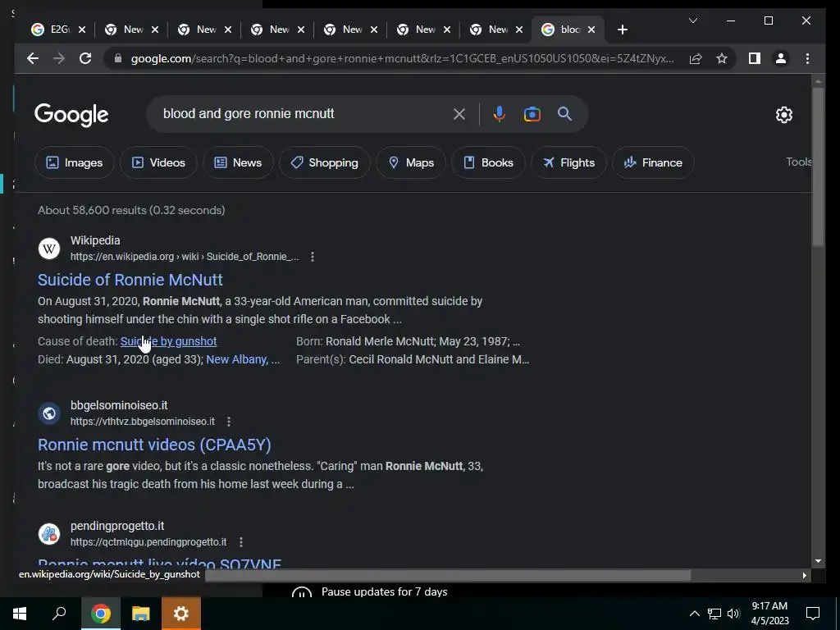This screenshot has height=630, width=840.
Task: Click the magnifier search button
Action: (564, 113)
